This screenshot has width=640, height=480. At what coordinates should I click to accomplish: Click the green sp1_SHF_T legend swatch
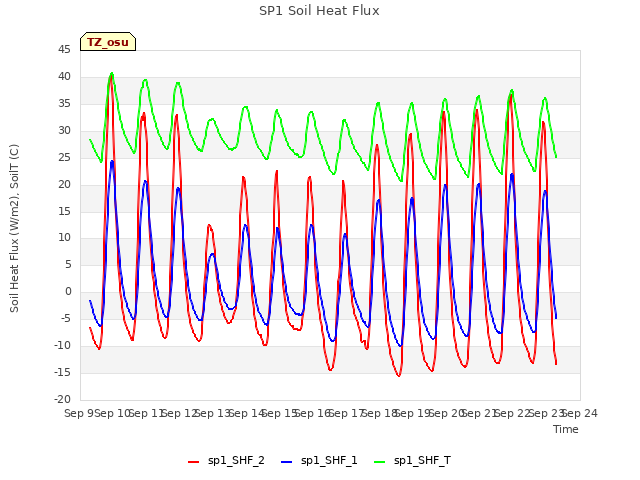click(x=380, y=462)
